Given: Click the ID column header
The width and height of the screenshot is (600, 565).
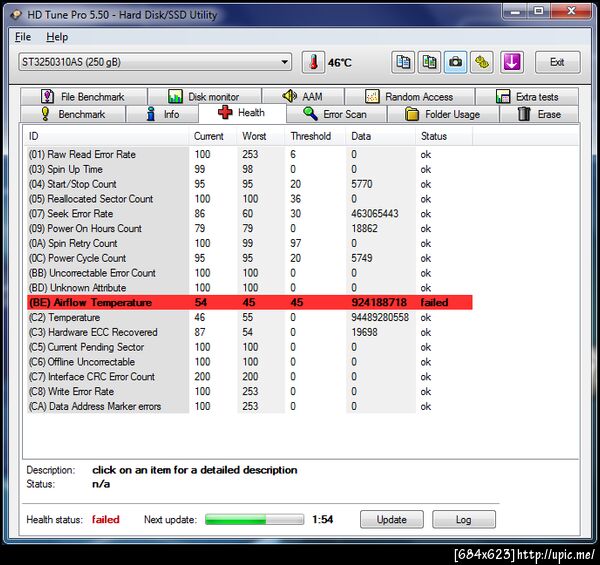Looking at the screenshot, I should (107, 136).
